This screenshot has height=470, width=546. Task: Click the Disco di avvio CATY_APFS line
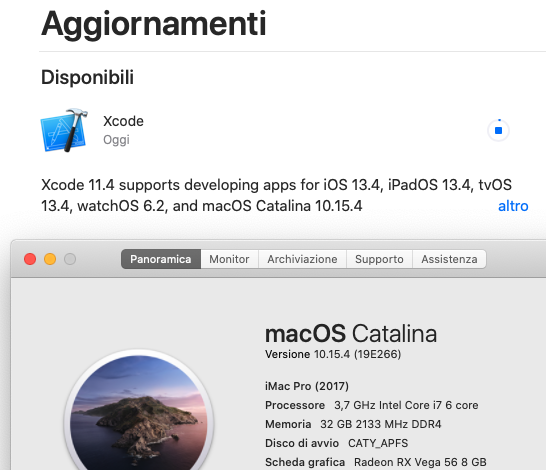click(x=336, y=443)
